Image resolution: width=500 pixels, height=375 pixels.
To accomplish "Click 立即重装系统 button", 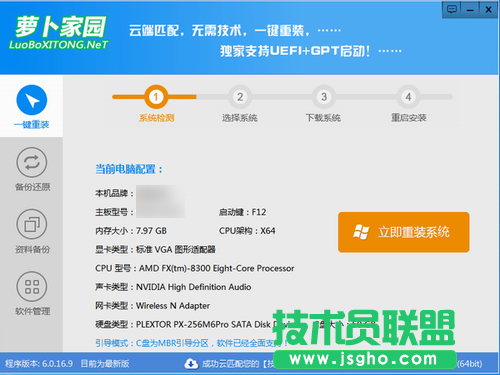I will point(404,232).
